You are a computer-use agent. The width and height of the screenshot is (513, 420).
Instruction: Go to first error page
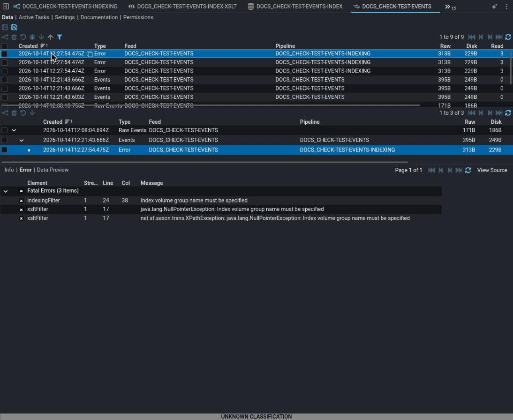tap(431, 170)
